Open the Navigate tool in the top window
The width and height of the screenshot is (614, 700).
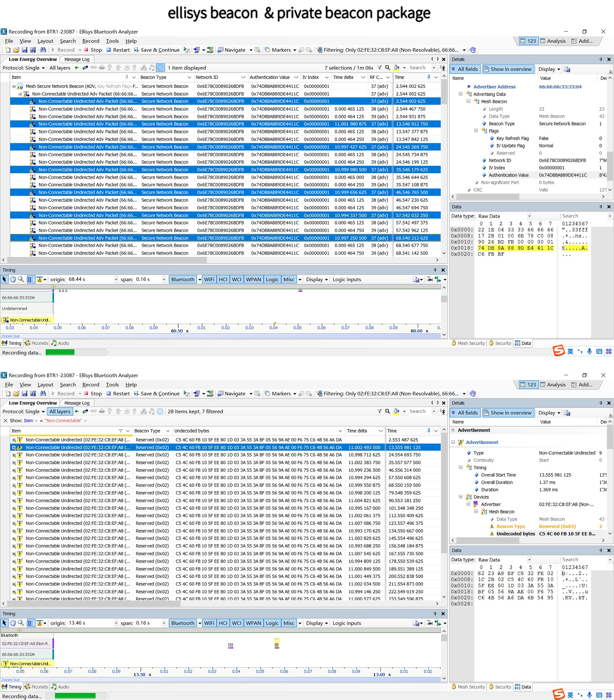click(232, 50)
